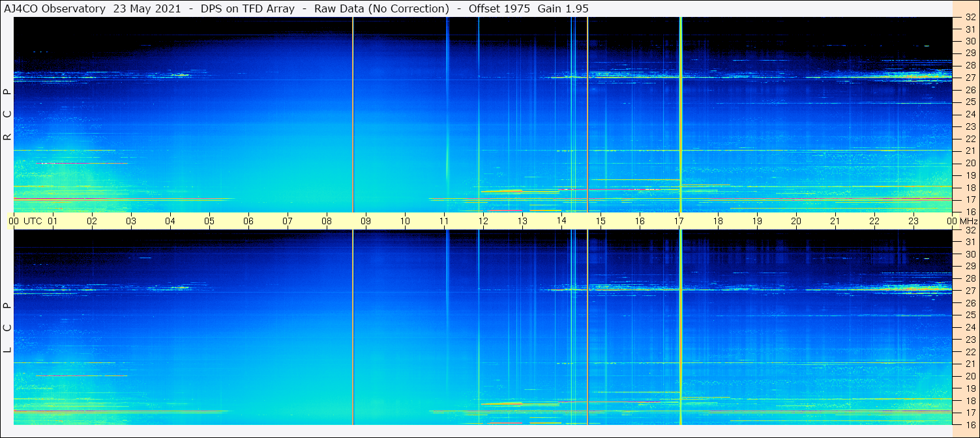Image resolution: width=980 pixels, height=438 pixels.
Task: Select the date '23 May 2021' in header
Action: (x=147, y=8)
